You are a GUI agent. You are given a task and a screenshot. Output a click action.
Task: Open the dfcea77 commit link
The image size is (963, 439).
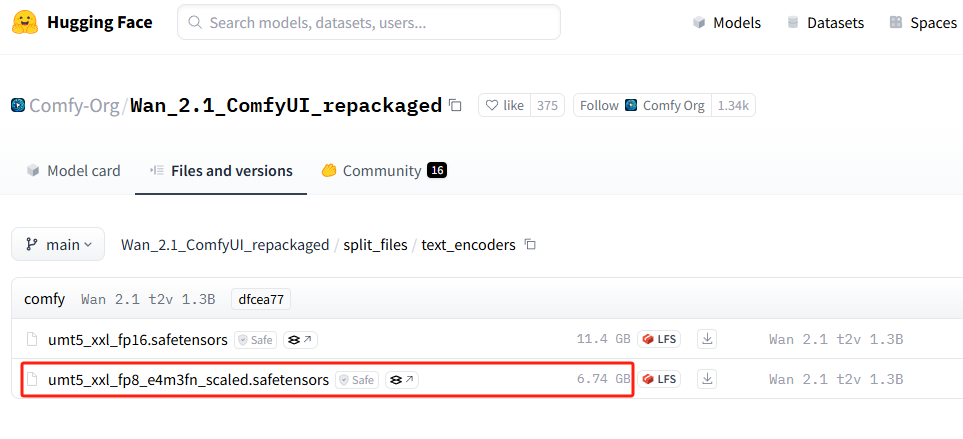[x=260, y=299]
